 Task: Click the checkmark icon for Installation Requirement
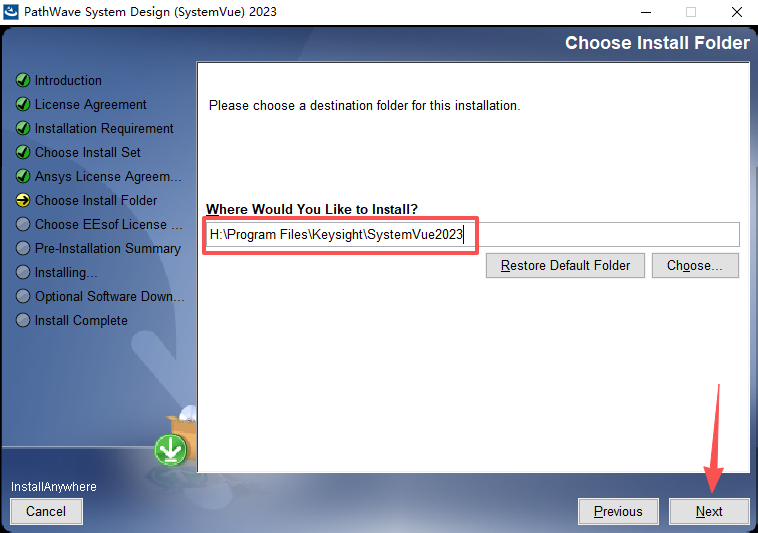coord(23,129)
